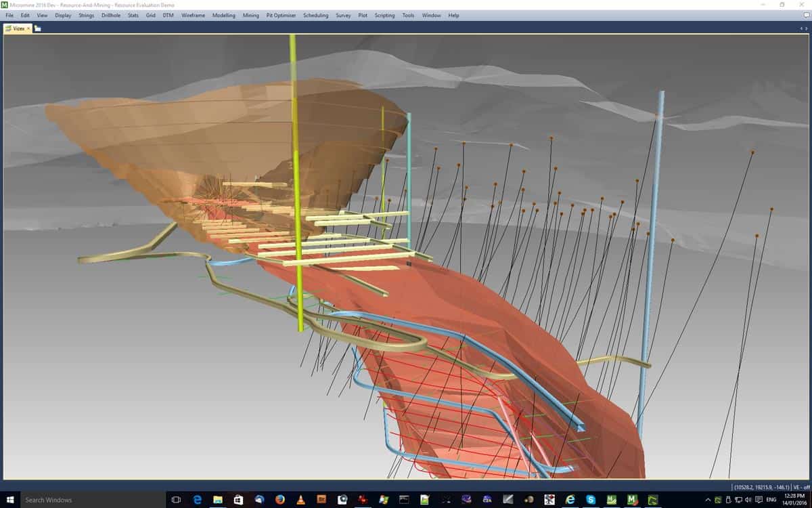Toggle the touch keyboard from the system tray
Screen dimensions: 812x508
coord(759,500)
